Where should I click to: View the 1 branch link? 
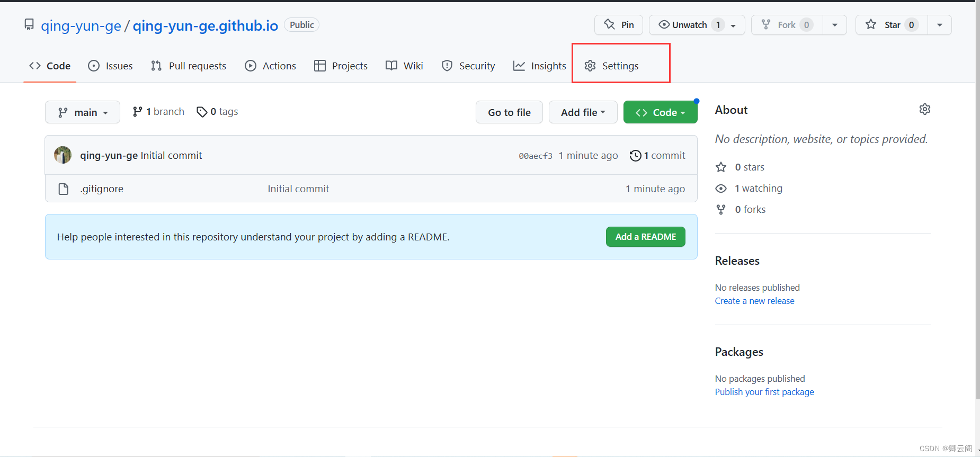pos(158,112)
